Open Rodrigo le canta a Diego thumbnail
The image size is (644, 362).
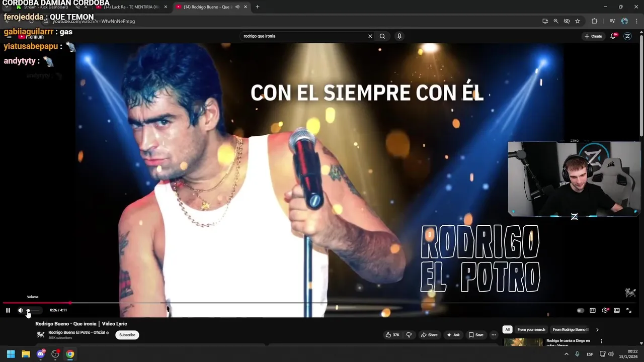pos(523,342)
